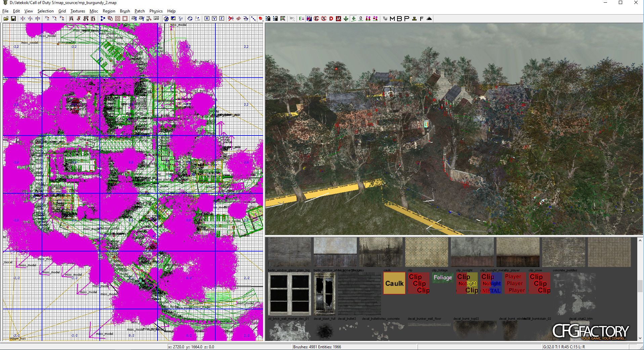Click the CYCLE LAYER toolbar icon
This screenshot has height=350, width=644.
(156, 19)
